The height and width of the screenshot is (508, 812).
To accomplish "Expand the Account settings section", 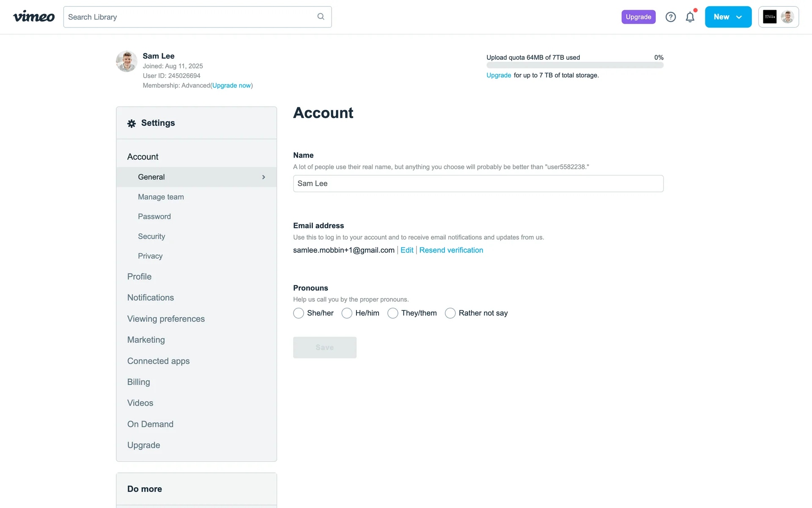I will 143,157.
